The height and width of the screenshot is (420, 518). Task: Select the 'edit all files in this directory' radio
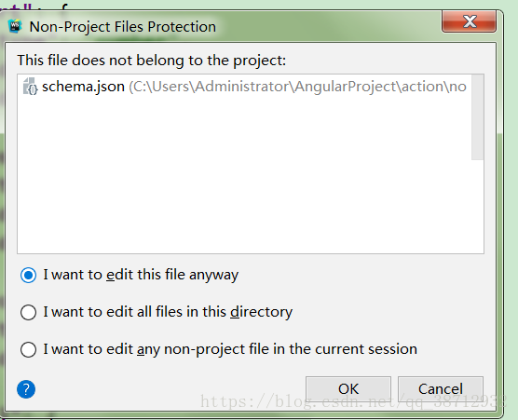[28, 312]
